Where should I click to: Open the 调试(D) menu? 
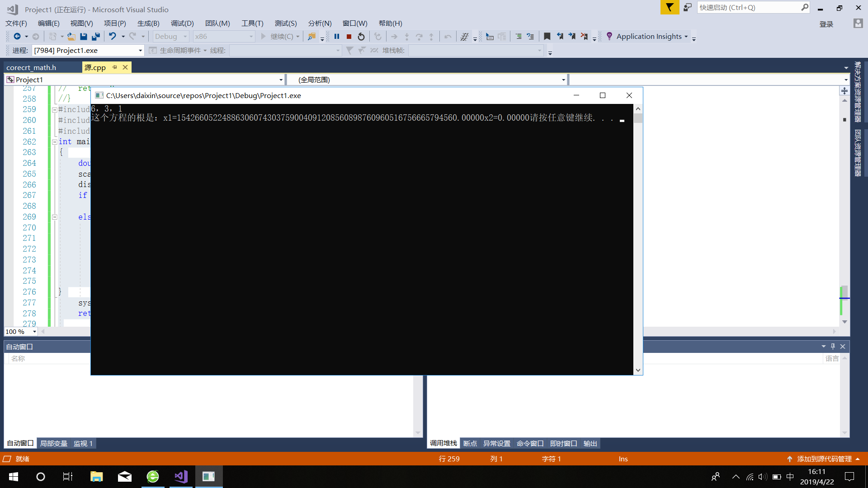[x=182, y=23]
